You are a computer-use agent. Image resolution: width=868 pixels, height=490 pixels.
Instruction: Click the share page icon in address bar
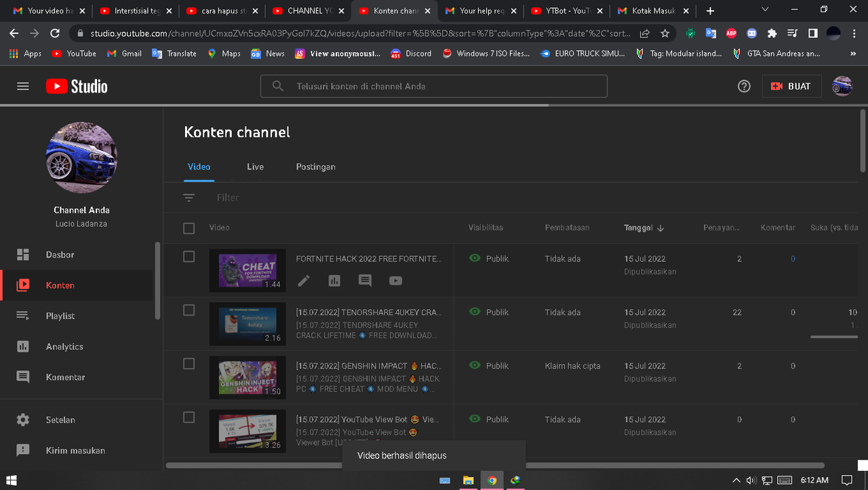point(645,33)
